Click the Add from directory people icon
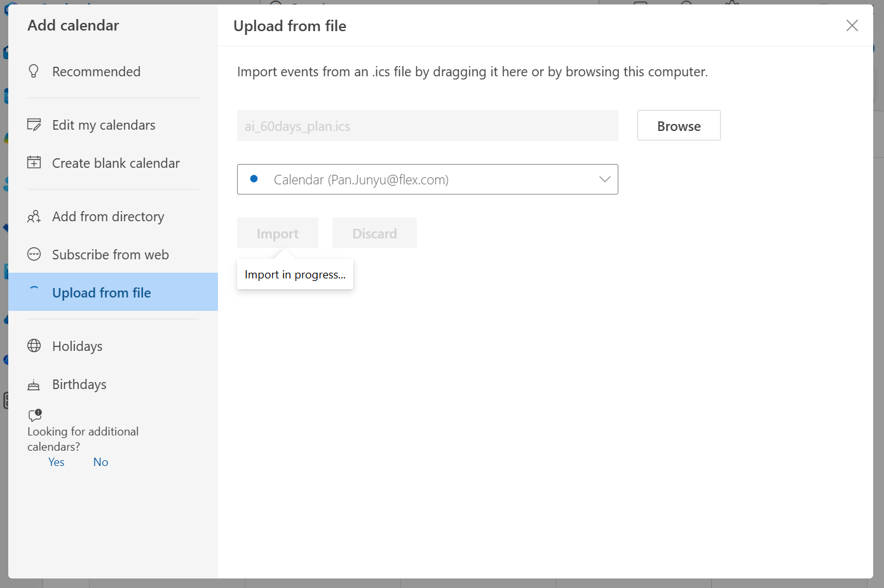 pos(34,217)
